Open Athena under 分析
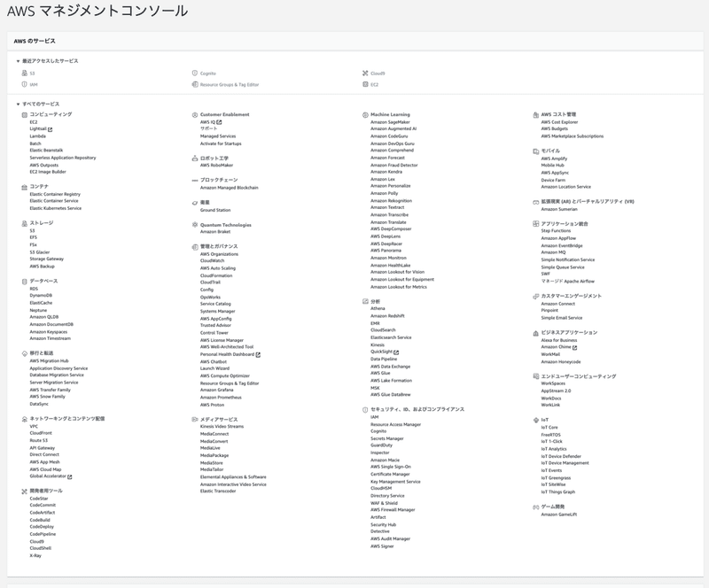The width and height of the screenshot is (709, 588). (x=378, y=309)
